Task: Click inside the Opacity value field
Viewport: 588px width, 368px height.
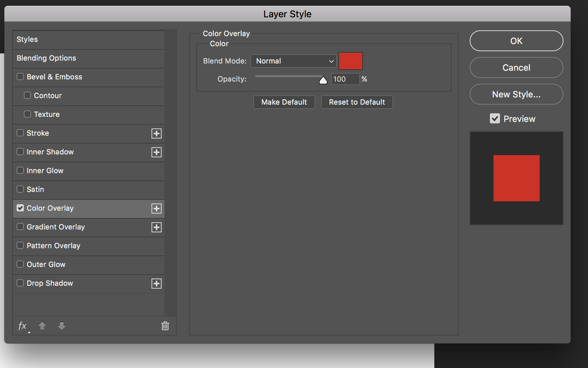Action: [345, 79]
